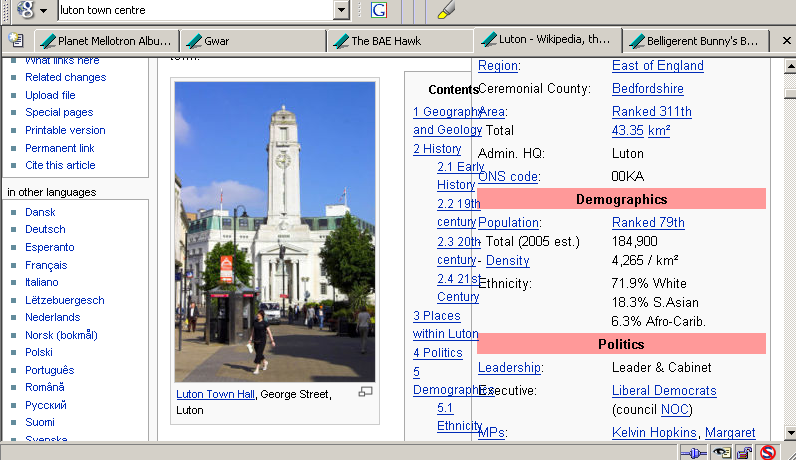Open Suomi language version
This screenshot has width=796, height=460.
(x=40, y=422)
